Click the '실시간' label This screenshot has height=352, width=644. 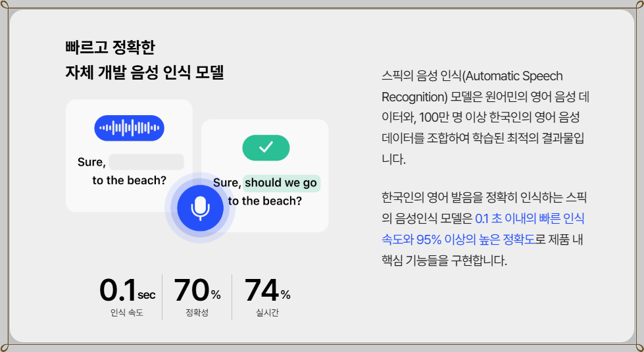point(267,313)
